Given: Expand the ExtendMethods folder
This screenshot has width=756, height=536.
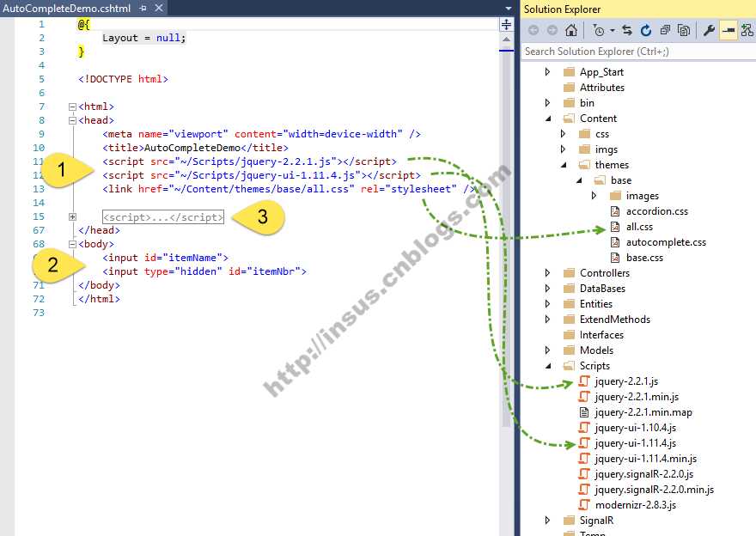Looking at the screenshot, I should 547,319.
